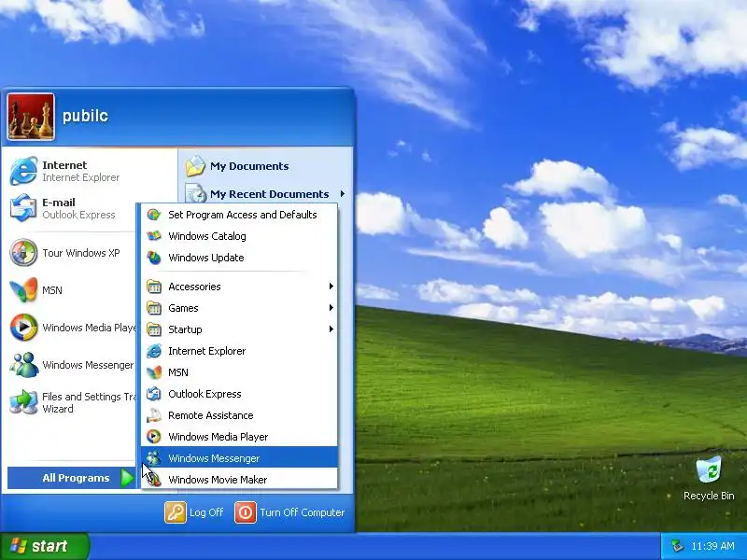Select Windows Messenger in All Programs menu

point(239,457)
